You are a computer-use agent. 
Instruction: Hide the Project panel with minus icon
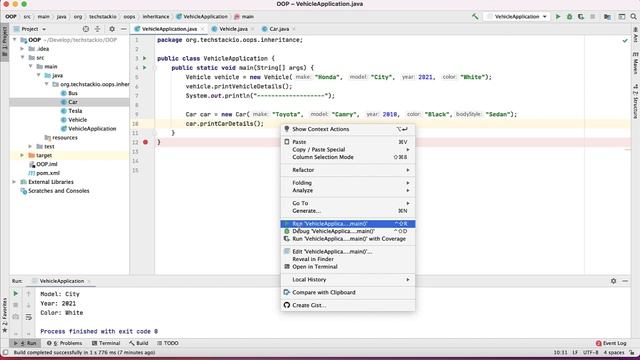coord(124,29)
